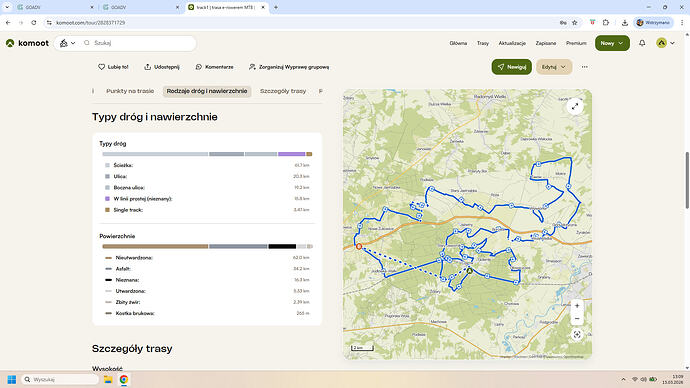Open browser extensions puzzle icon
Screen dimensions: 690x388
point(606,22)
